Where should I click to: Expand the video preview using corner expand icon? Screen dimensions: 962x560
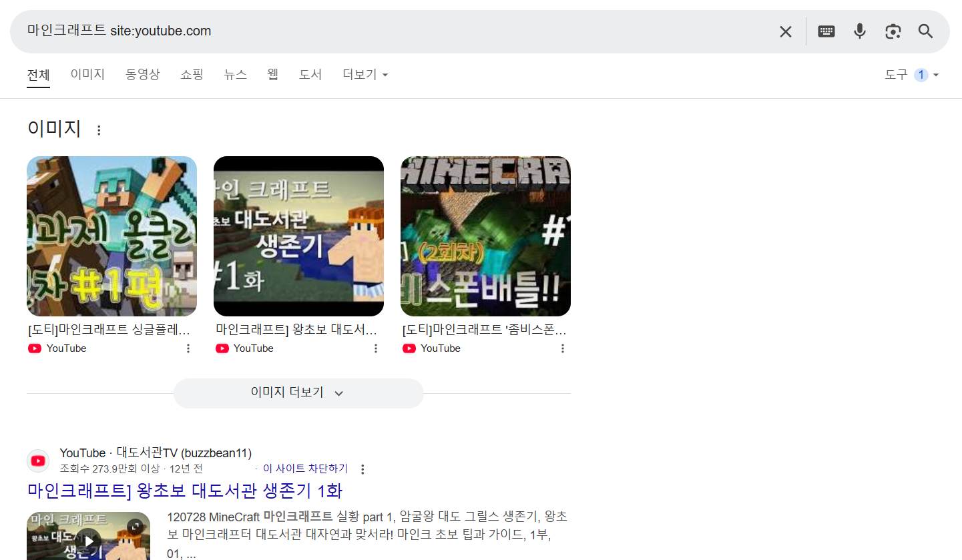pos(136,527)
